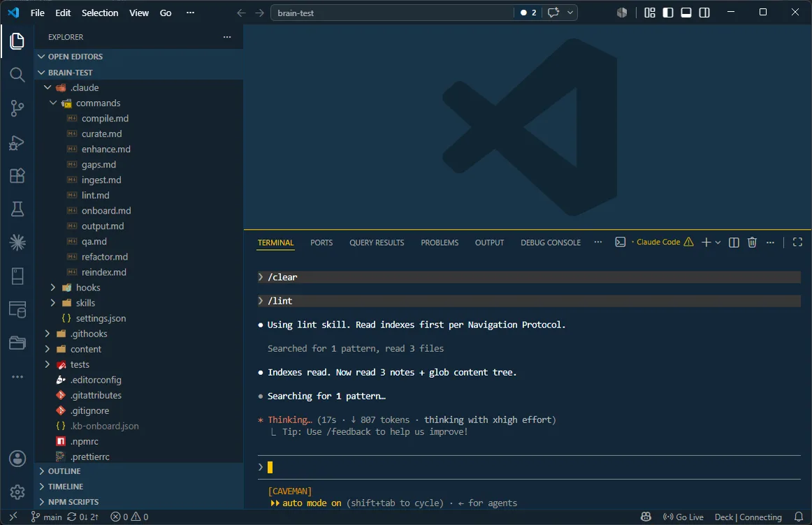The height and width of the screenshot is (525, 812).
Task: Open the Claude Code spark icon
Action: (17, 242)
